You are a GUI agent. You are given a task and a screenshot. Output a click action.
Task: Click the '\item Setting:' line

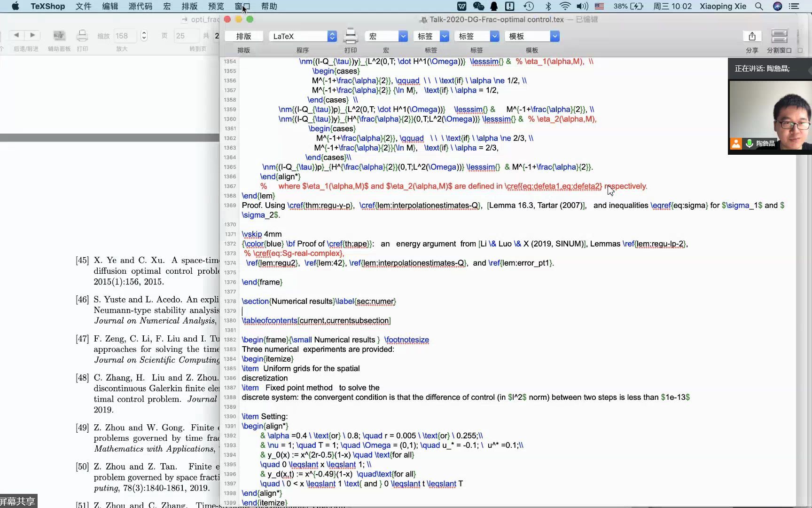point(265,416)
